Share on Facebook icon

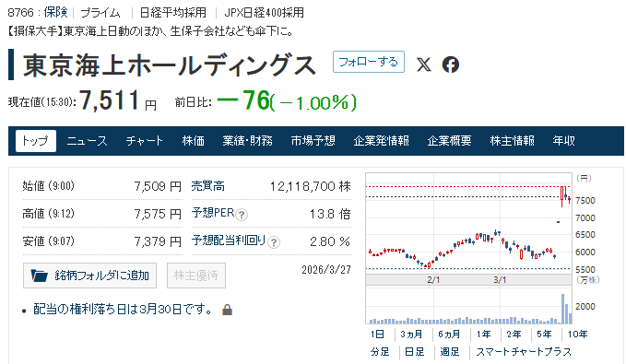[451, 65]
